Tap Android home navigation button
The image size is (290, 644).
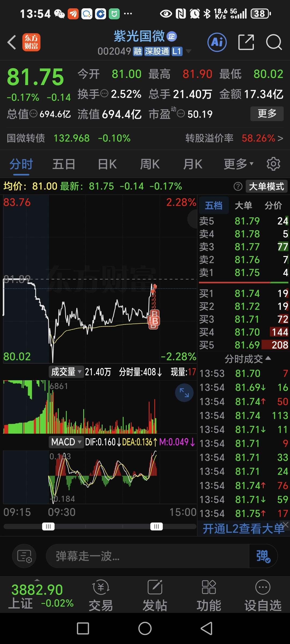(145, 628)
